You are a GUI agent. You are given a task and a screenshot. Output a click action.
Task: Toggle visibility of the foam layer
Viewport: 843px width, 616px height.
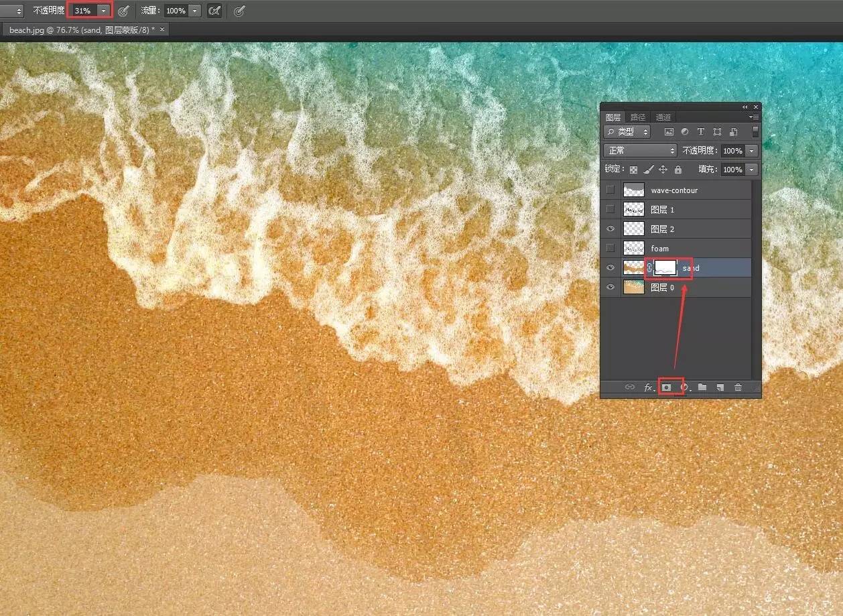pos(610,249)
